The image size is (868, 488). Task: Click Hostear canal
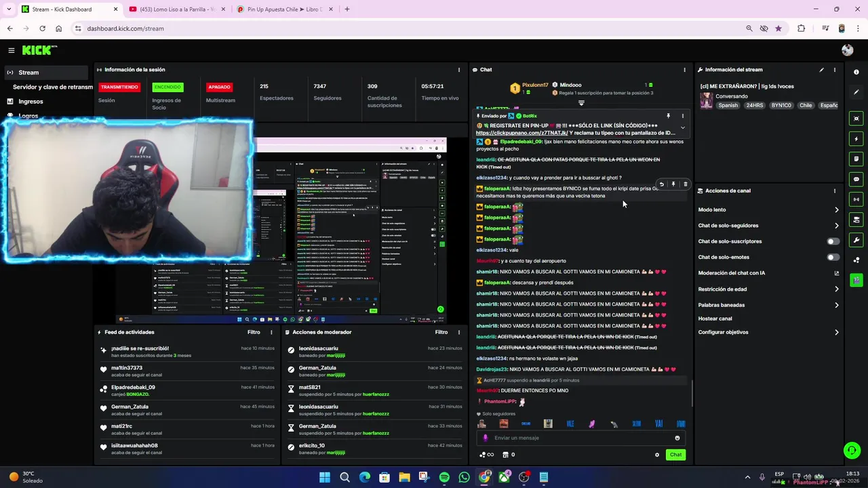(x=715, y=319)
